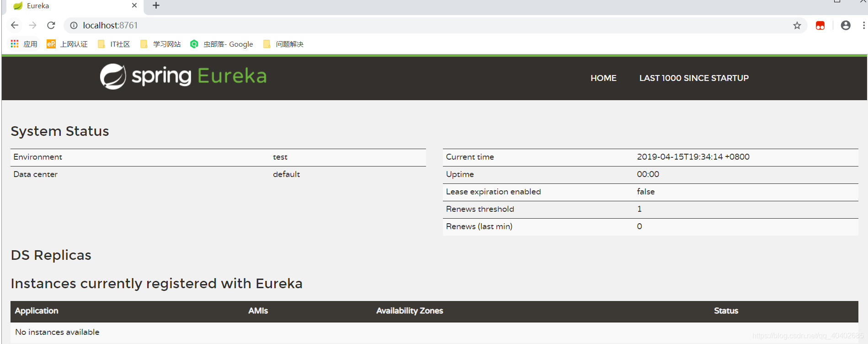Viewport: 868px width, 344px height.
Task: Click the Renews threshold label
Action: click(480, 209)
